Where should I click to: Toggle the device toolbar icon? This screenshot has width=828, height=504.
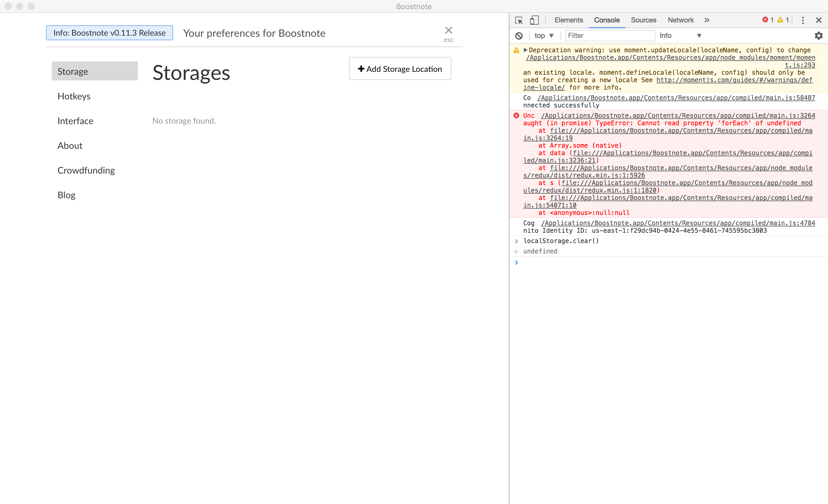click(534, 20)
